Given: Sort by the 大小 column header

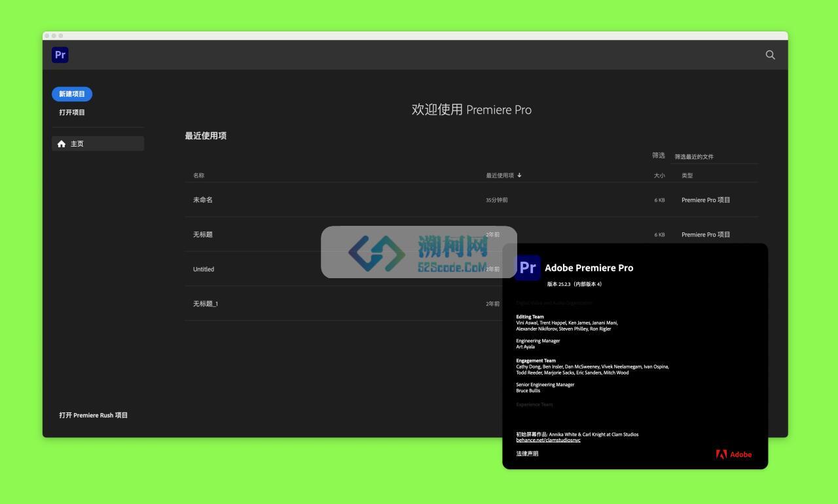Looking at the screenshot, I should (659, 175).
